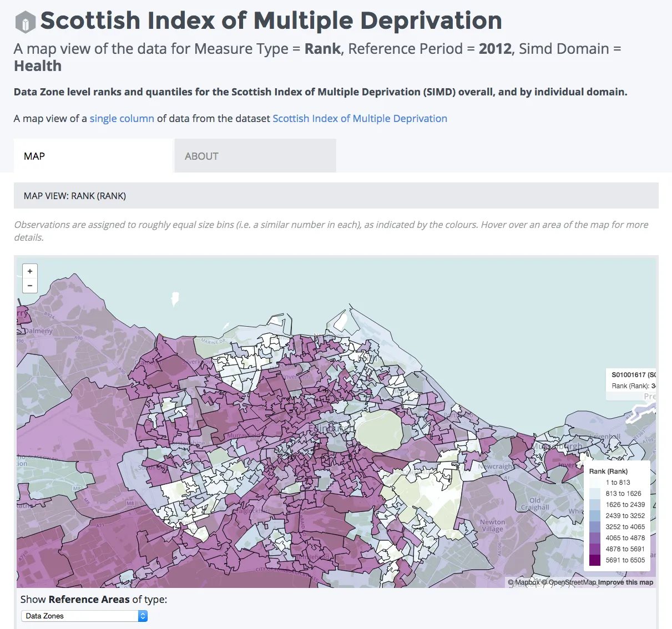
Task: Follow the Scottish Index of Multiple Deprivation dataset link
Action: (360, 119)
